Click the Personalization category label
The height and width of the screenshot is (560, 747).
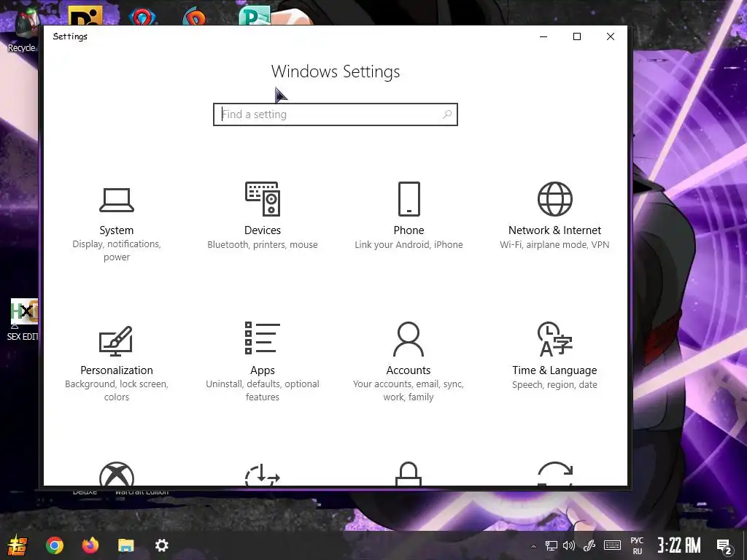117,370
